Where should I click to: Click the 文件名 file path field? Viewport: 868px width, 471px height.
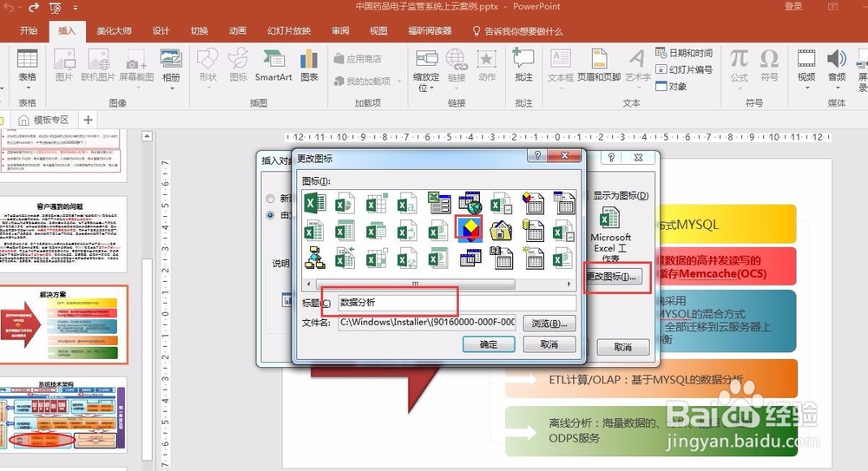pyautogui.click(x=427, y=322)
